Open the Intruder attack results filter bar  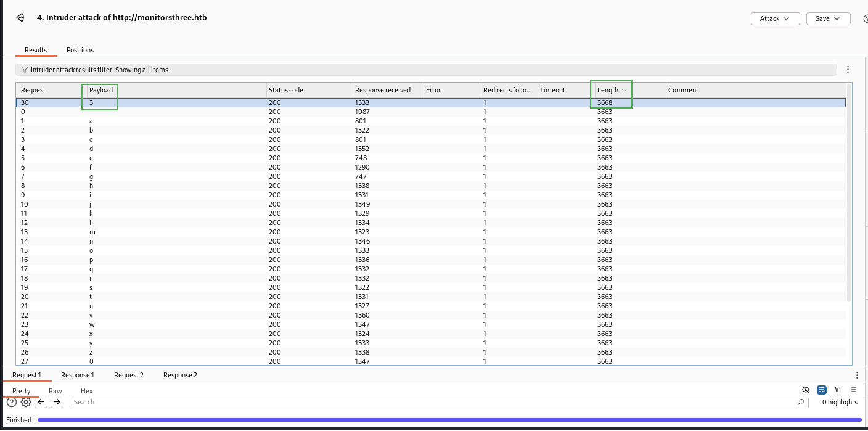(x=426, y=70)
